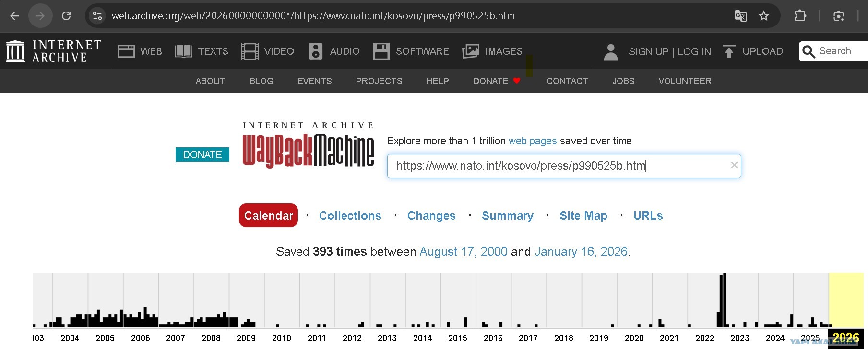Click the VIDEO navigation label

(x=279, y=51)
